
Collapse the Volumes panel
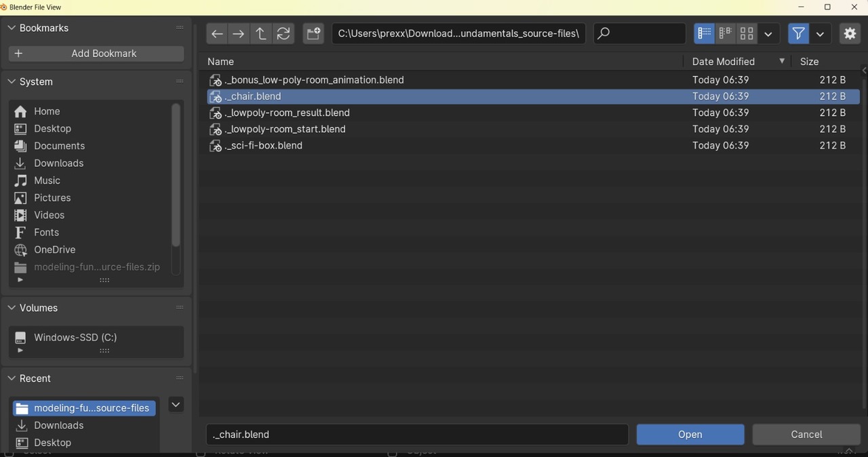pyautogui.click(x=12, y=308)
